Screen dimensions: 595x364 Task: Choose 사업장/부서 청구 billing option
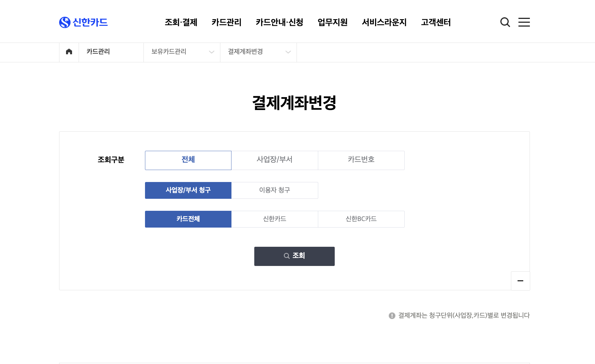click(188, 190)
